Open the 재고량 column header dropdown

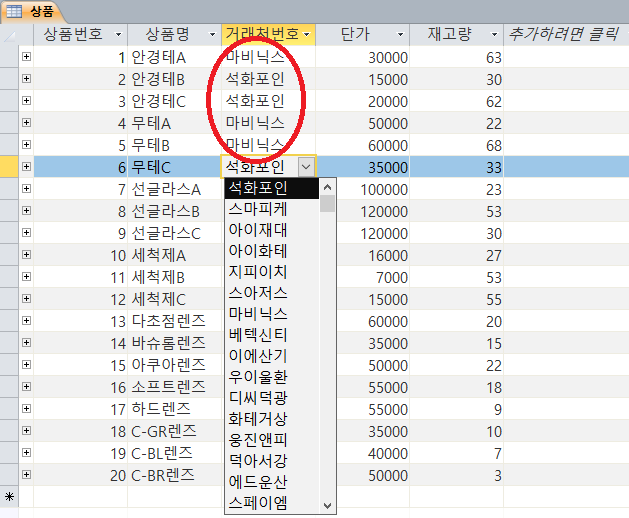(x=494, y=35)
